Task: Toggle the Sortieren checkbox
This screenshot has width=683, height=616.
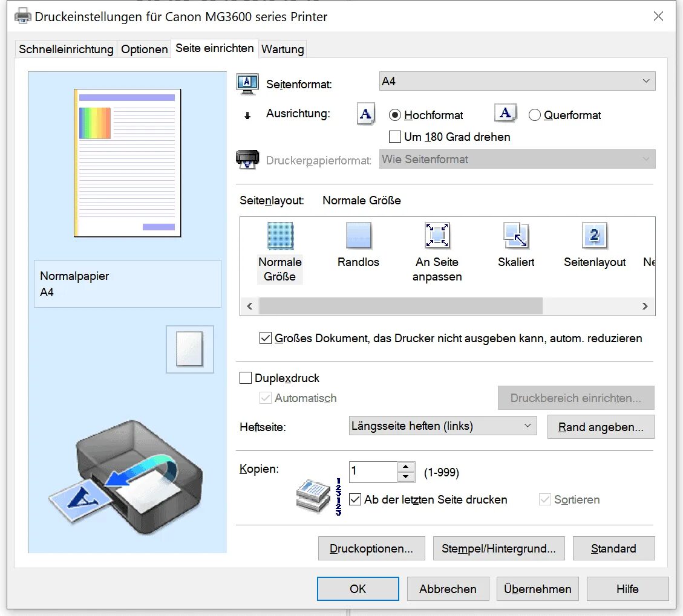Action: pos(544,499)
